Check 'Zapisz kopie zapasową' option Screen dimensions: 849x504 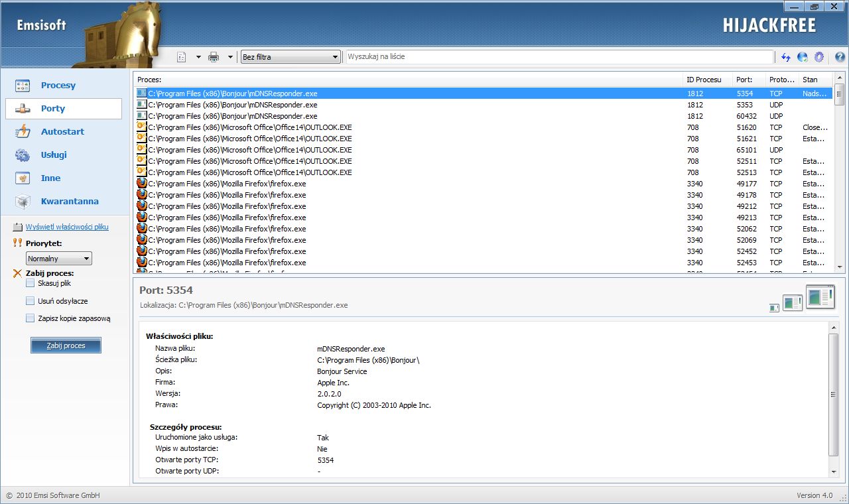[30, 318]
